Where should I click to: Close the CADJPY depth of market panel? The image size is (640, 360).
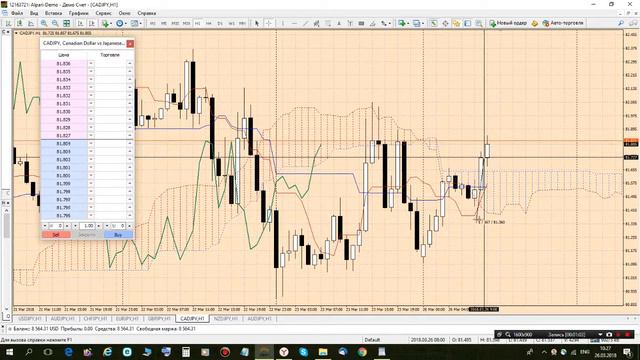[x=130, y=43]
